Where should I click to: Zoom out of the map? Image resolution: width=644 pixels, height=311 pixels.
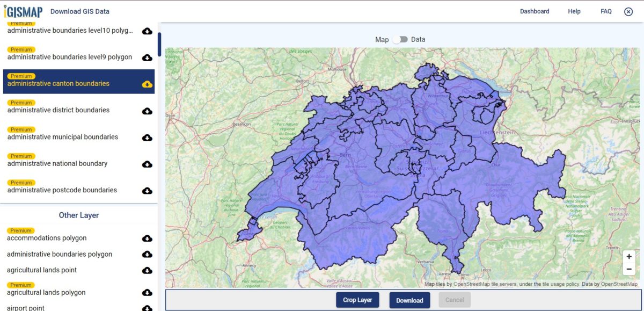629,269
